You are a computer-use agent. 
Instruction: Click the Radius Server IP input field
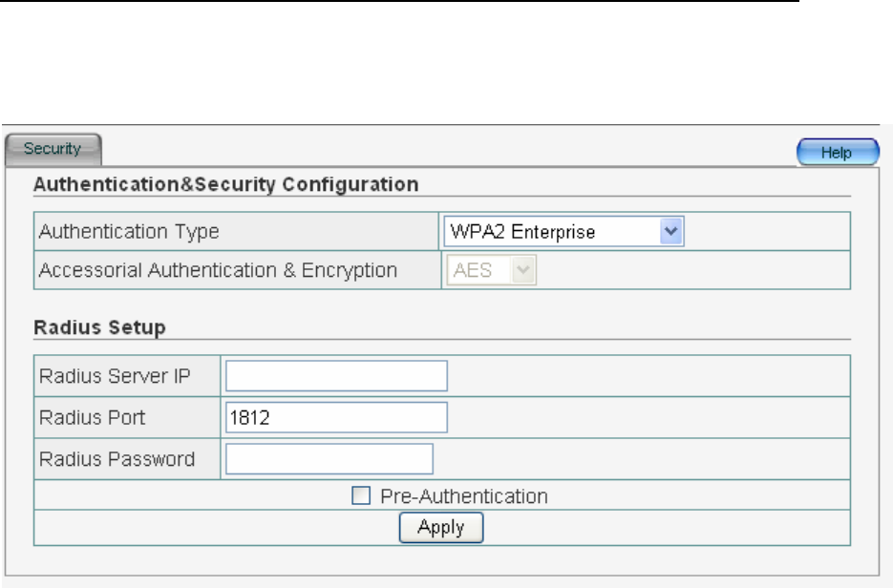(336, 376)
